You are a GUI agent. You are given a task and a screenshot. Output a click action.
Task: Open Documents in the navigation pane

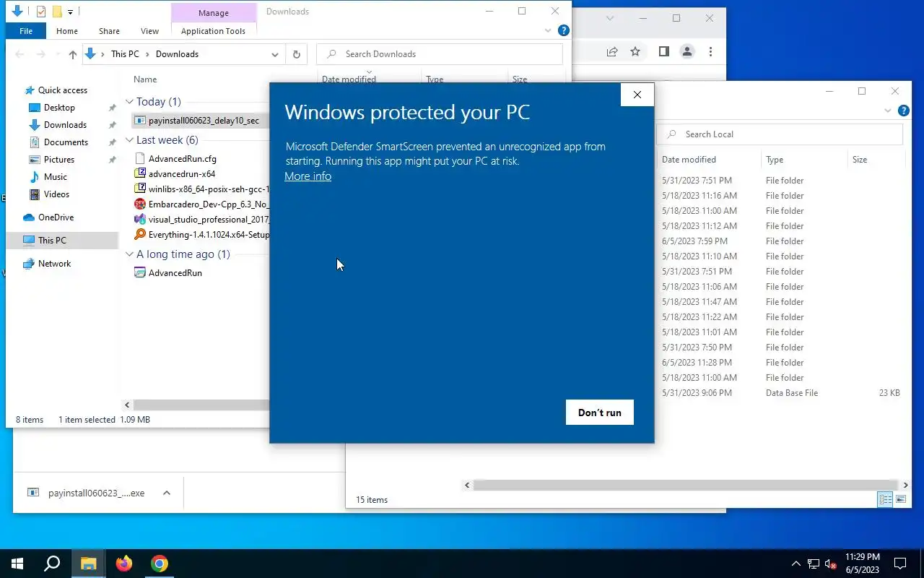[66, 142]
